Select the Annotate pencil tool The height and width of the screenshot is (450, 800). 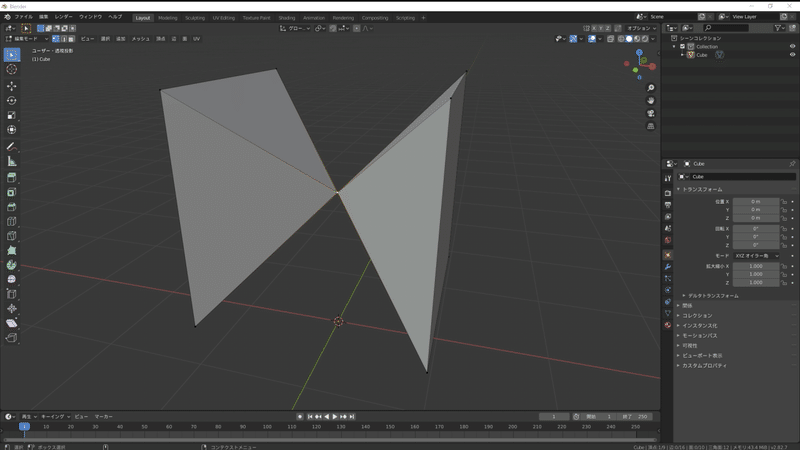click(12, 147)
